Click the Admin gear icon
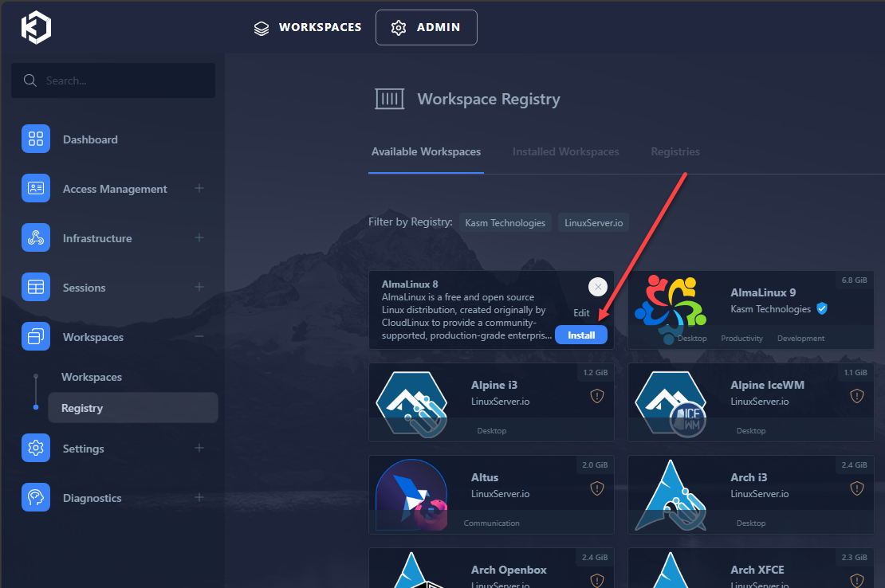This screenshot has width=885, height=588. click(399, 28)
